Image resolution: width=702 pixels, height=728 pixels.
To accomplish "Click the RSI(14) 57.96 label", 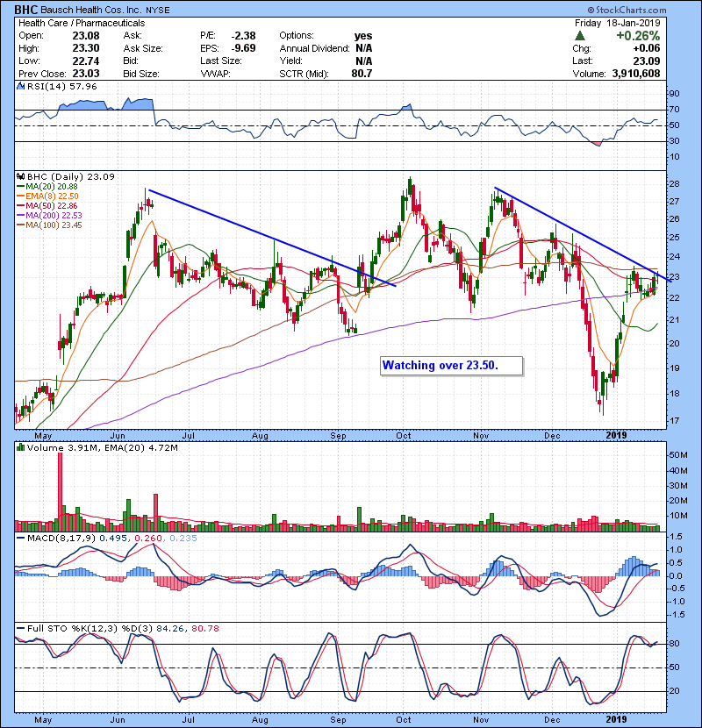I will [x=62, y=86].
